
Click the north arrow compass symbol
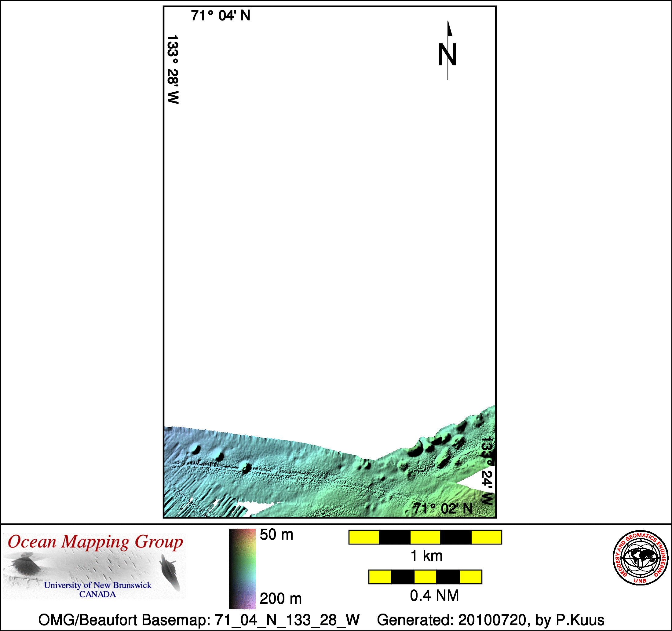(x=447, y=51)
